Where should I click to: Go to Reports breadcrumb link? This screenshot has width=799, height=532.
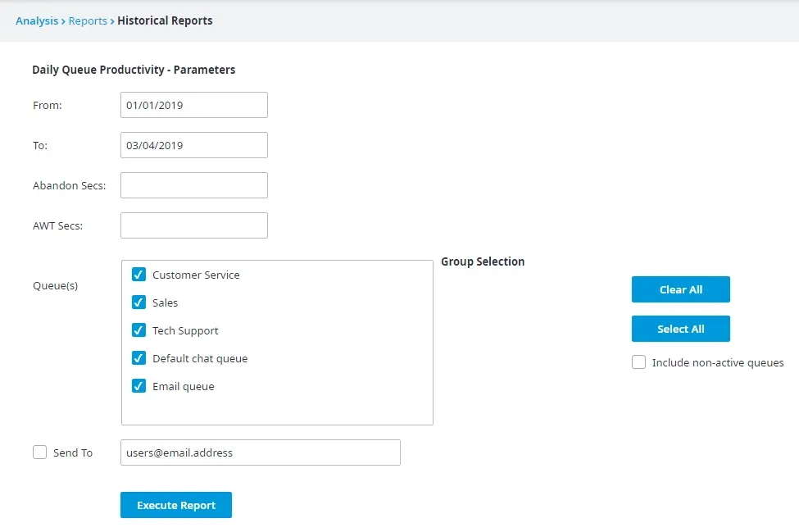88,20
